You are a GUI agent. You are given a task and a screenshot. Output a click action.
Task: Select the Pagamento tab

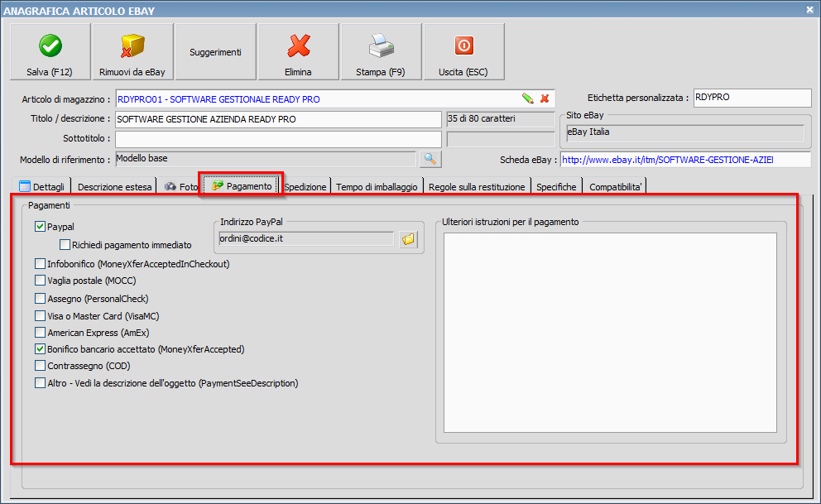pos(242,186)
